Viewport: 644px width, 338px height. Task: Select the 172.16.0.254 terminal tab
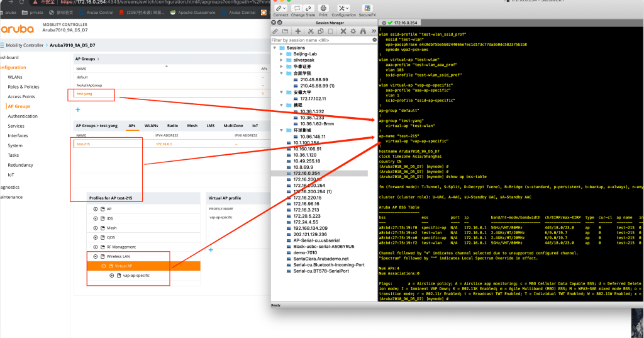(402, 23)
